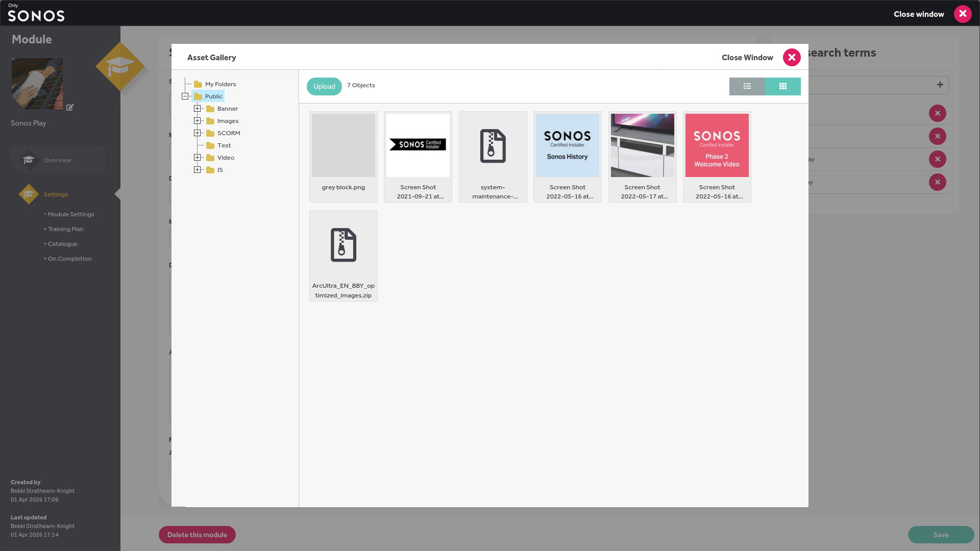The width and height of the screenshot is (980, 551).
Task: Select the My Folders tree item
Action: pos(215,84)
